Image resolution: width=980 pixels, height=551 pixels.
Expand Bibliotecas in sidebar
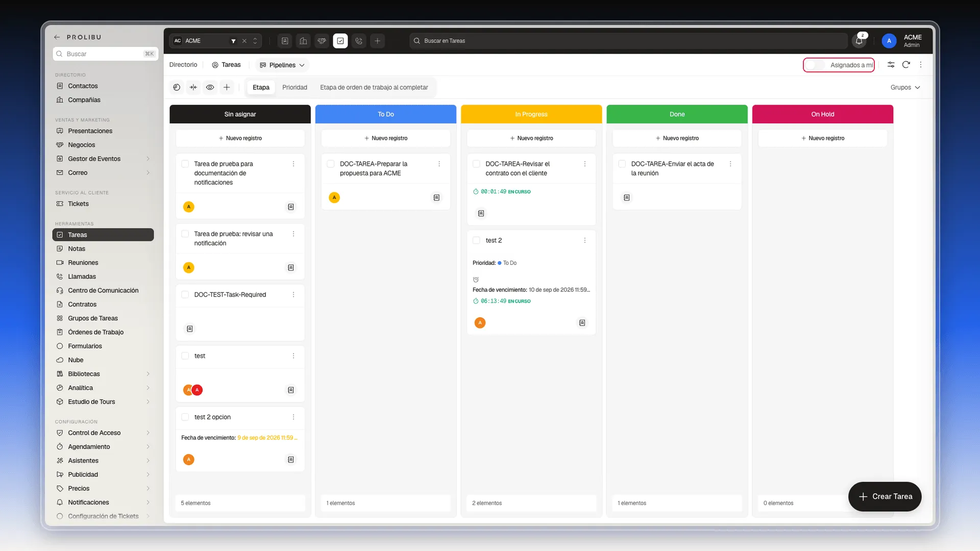[x=148, y=374]
